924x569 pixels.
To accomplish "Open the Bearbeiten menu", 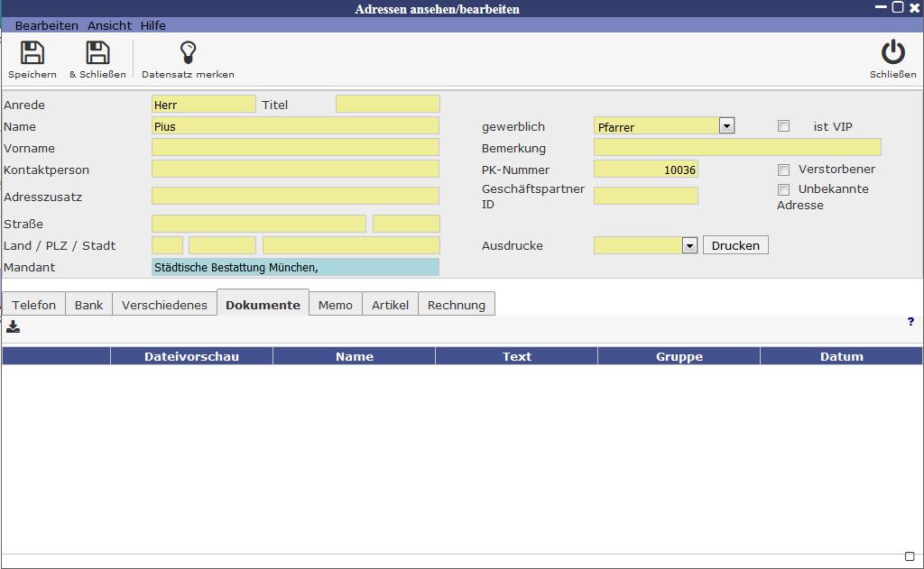I will coord(47,25).
